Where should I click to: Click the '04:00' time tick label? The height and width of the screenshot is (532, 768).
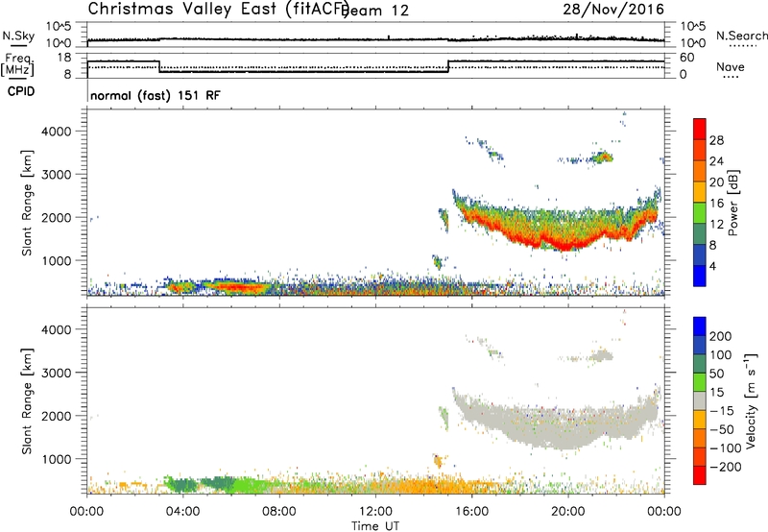(x=182, y=512)
